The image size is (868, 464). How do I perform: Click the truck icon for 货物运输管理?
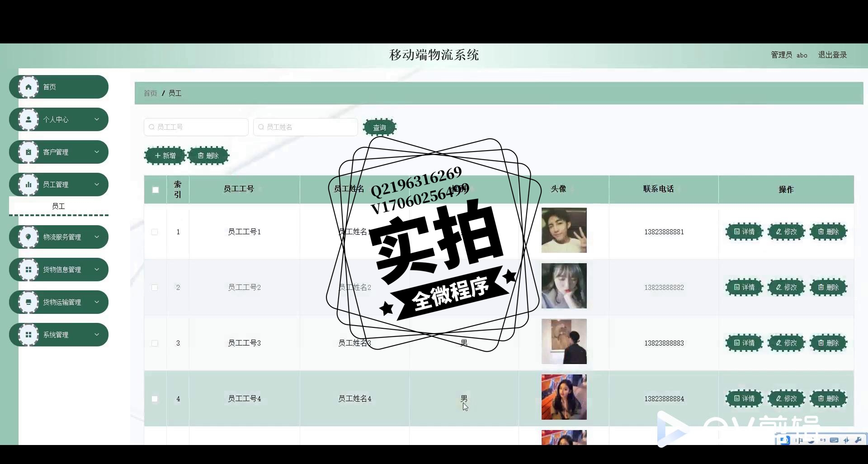point(28,302)
